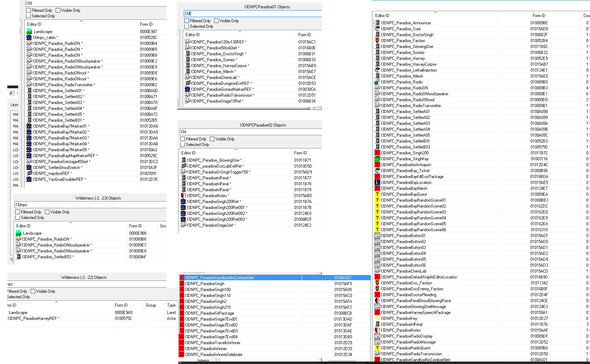The height and width of the screenshot is (364, 590).
Task: Click the f3DNPC_ParadiseDrSinghTrigger150 icon
Action: click(x=183, y=172)
